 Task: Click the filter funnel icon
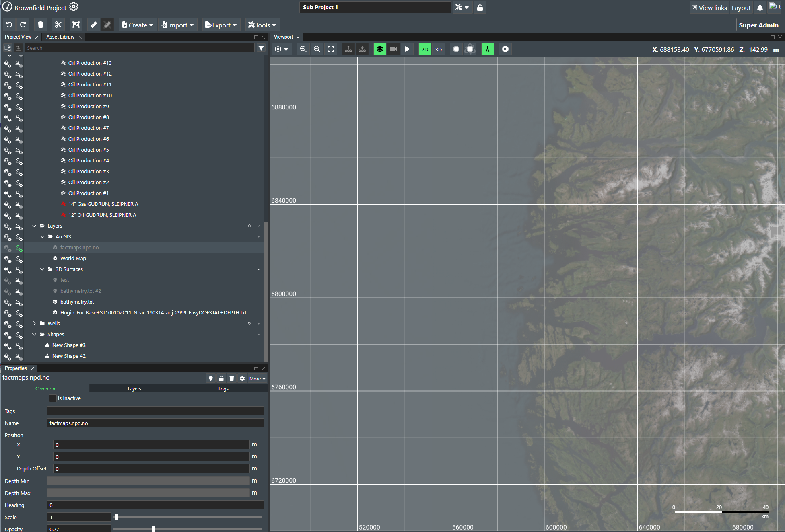point(261,48)
